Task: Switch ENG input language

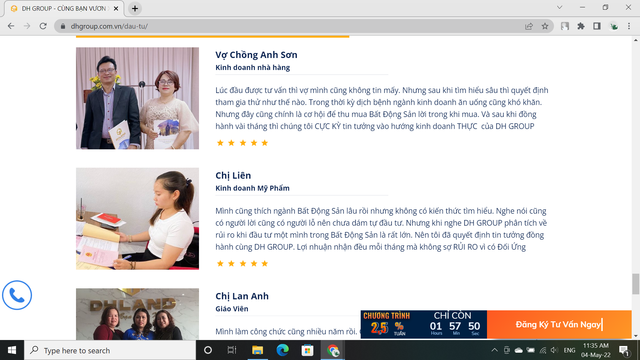Action: 569,350
